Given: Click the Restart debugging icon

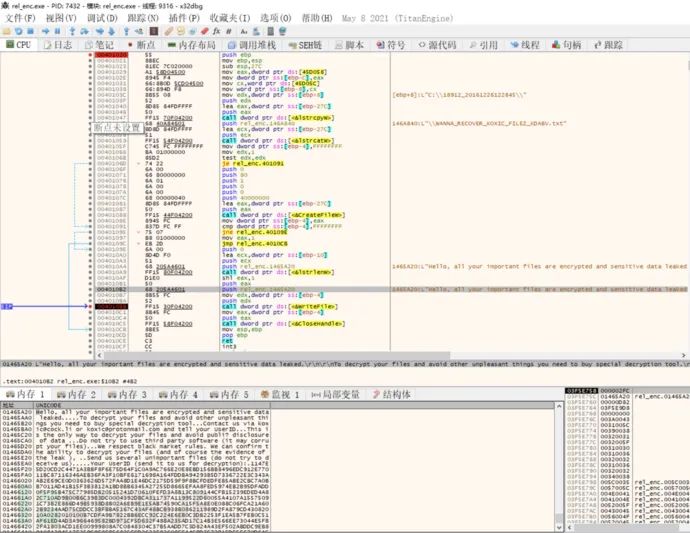Looking at the screenshot, I should tap(18, 31).
